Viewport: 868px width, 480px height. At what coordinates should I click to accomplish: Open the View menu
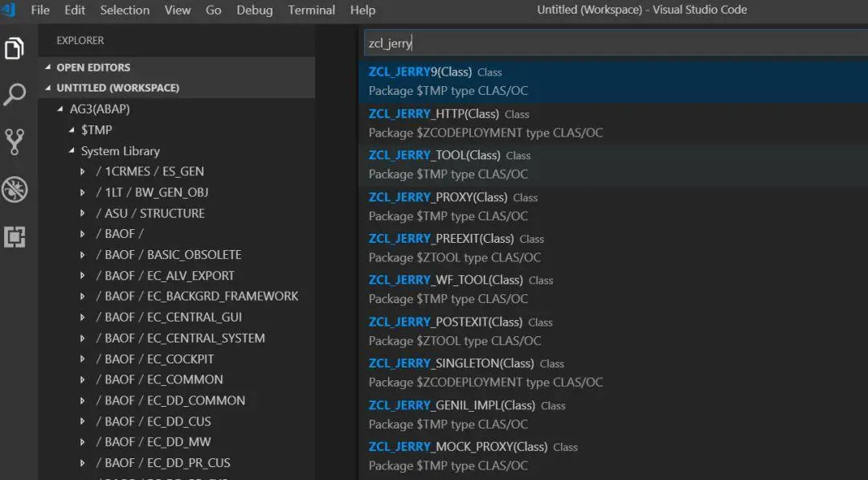pyautogui.click(x=177, y=10)
